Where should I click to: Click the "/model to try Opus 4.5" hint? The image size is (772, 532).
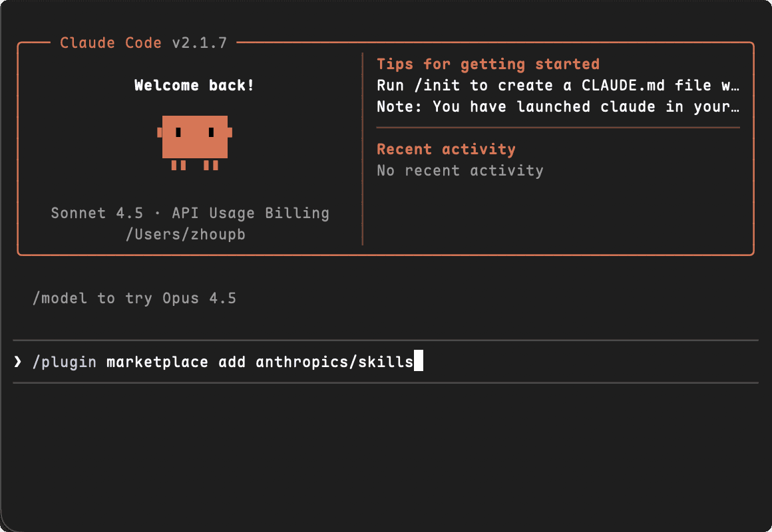coord(134,298)
